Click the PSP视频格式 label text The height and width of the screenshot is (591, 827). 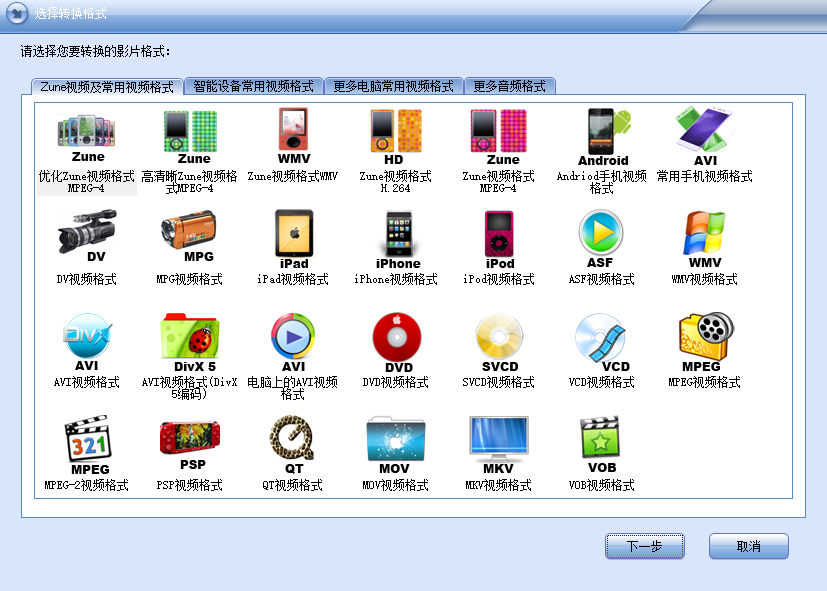pyautogui.click(x=189, y=485)
